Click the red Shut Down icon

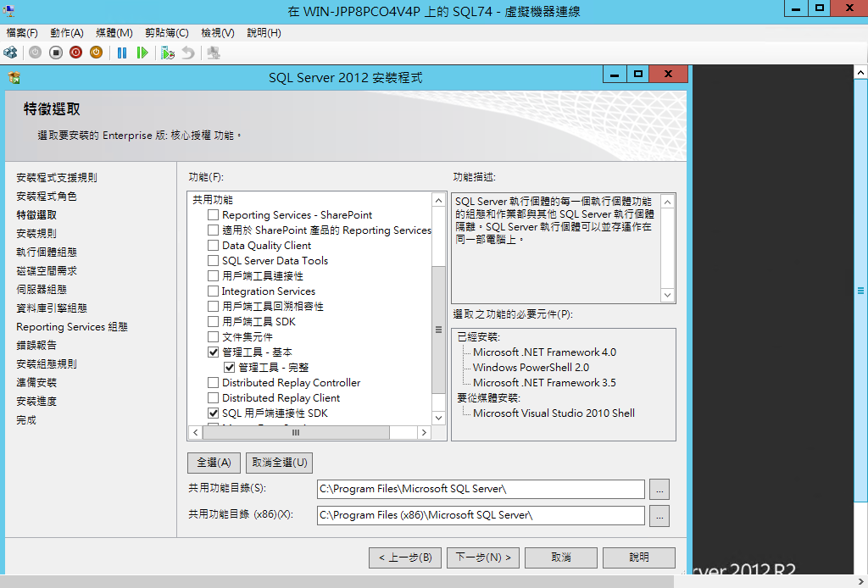tap(75, 53)
